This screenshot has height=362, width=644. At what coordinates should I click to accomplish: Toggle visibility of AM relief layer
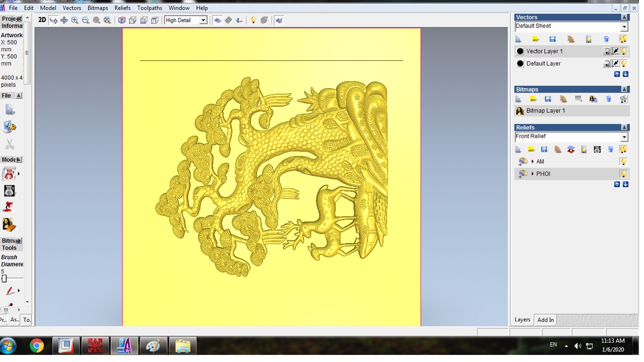pos(623,162)
